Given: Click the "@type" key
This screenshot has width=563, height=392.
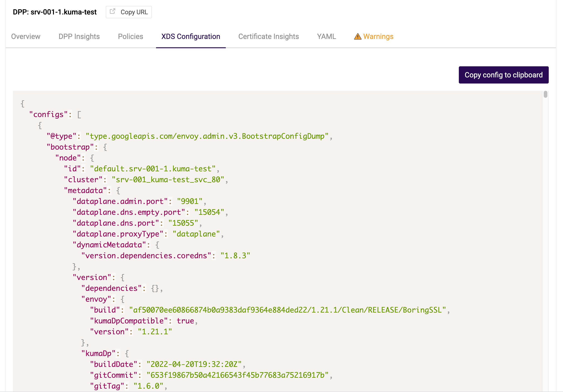Looking at the screenshot, I should tap(62, 136).
